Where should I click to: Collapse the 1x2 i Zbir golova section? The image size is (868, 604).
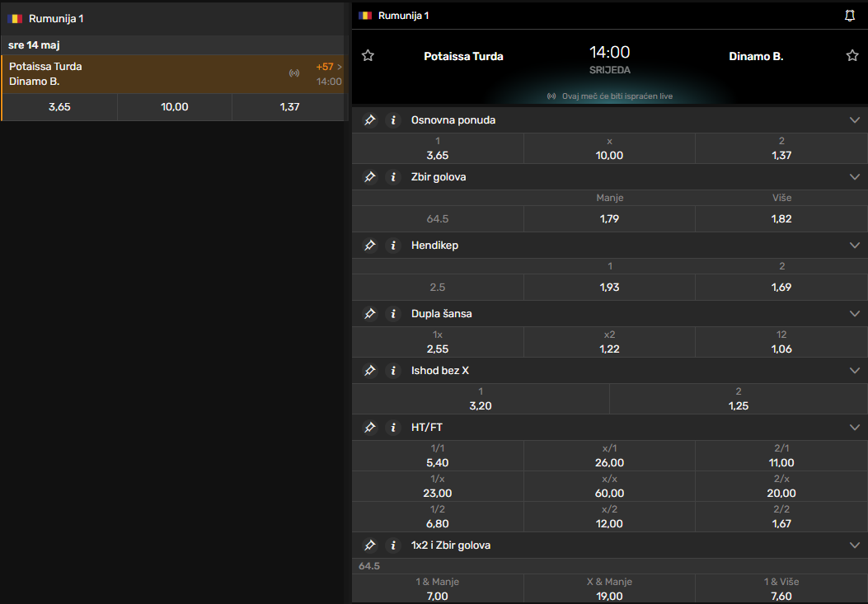click(x=855, y=545)
